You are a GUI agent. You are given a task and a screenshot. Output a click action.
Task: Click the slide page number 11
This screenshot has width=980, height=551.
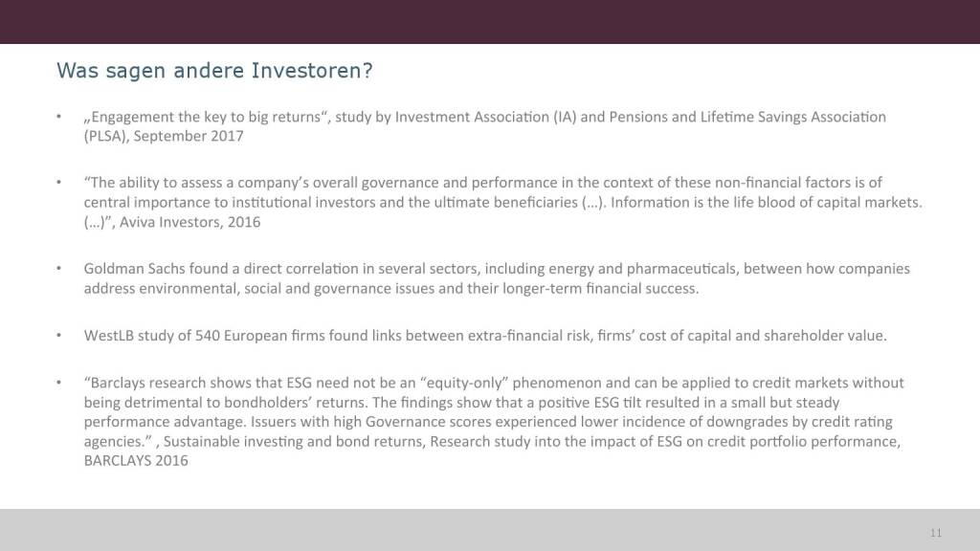pyautogui.click(x=936, y=532)
